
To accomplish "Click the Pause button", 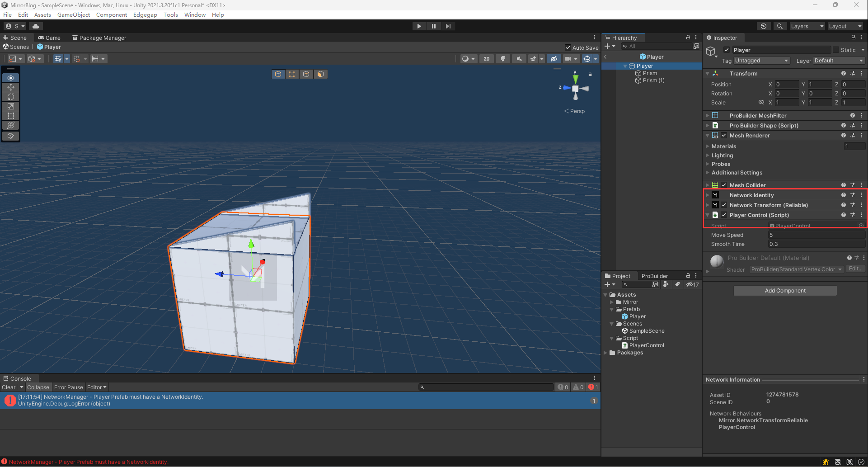I will [x=434, y=26].
